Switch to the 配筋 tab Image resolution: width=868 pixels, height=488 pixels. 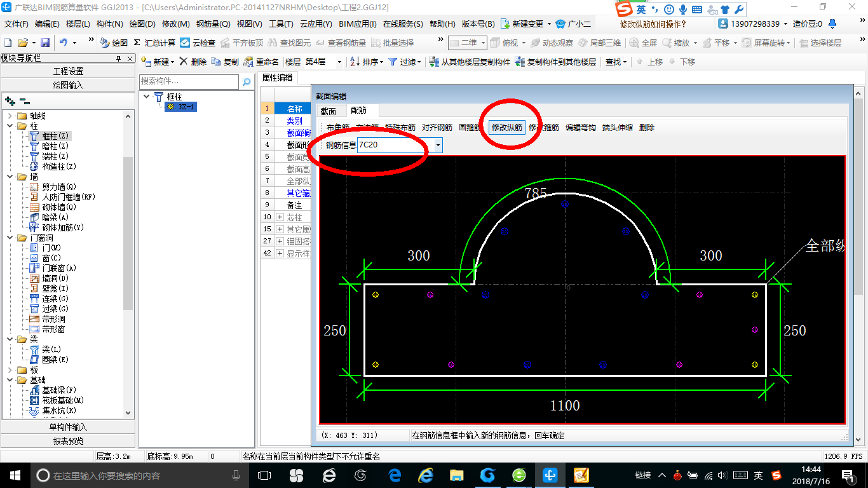[359, 111]
